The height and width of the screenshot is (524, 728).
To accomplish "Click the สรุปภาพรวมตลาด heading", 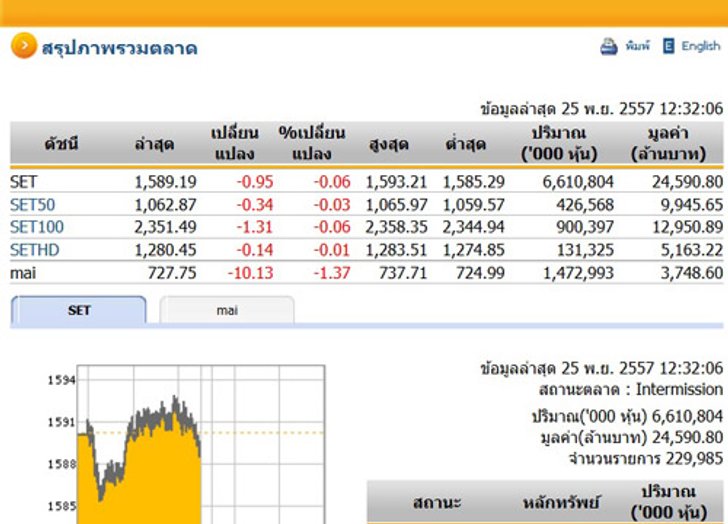I will click(x=119, y=48).
